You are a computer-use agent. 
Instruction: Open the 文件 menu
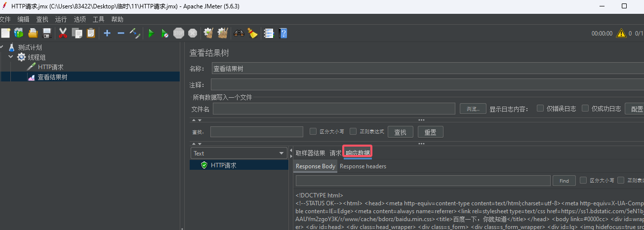(x=5, y=19)
